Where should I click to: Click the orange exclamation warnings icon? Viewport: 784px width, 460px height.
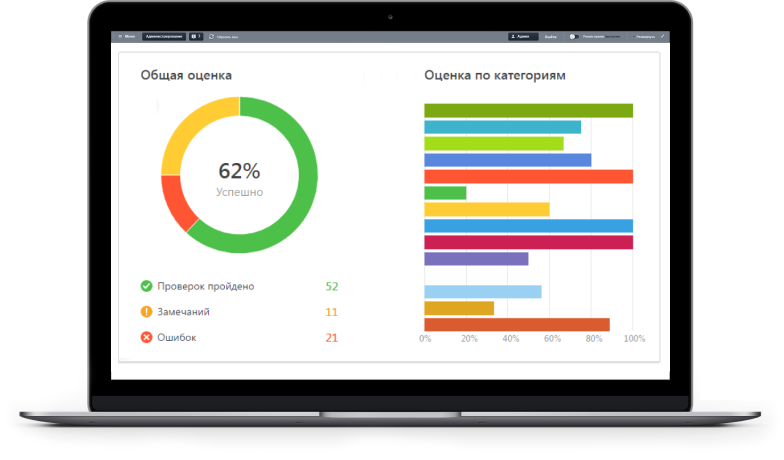coord(147,312)
